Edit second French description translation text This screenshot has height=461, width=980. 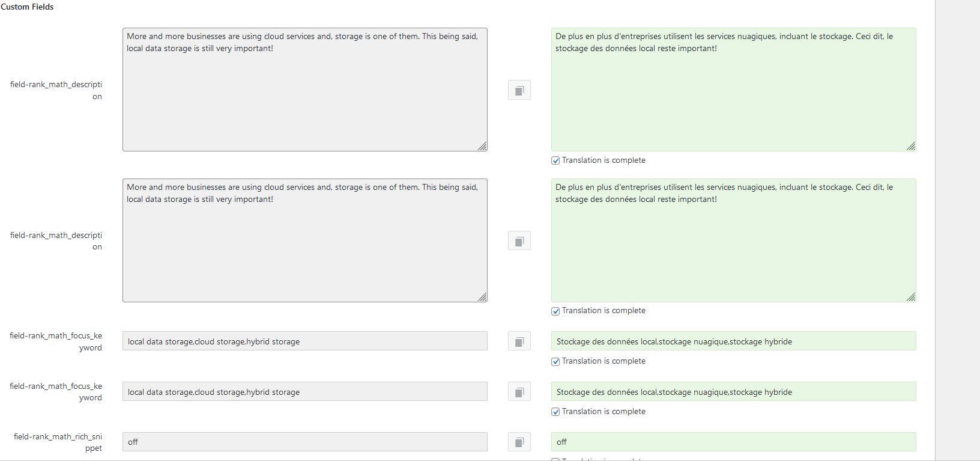tap(733, 240)
